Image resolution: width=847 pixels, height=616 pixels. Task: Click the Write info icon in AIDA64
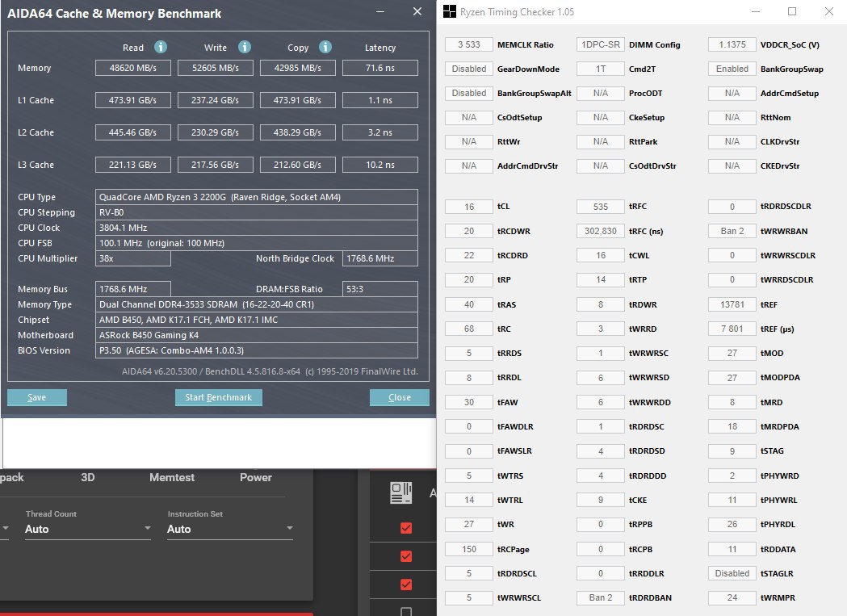coord(244,47)
